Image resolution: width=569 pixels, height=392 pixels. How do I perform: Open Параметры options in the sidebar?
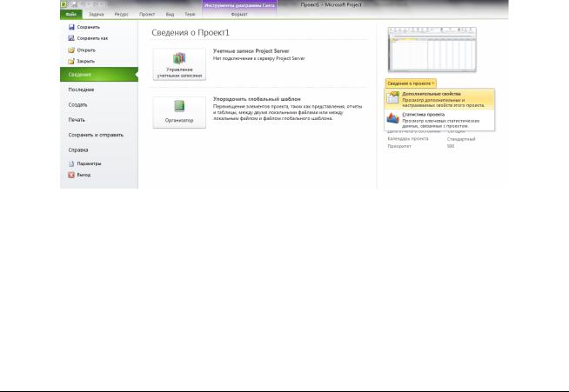click(85, 164)
